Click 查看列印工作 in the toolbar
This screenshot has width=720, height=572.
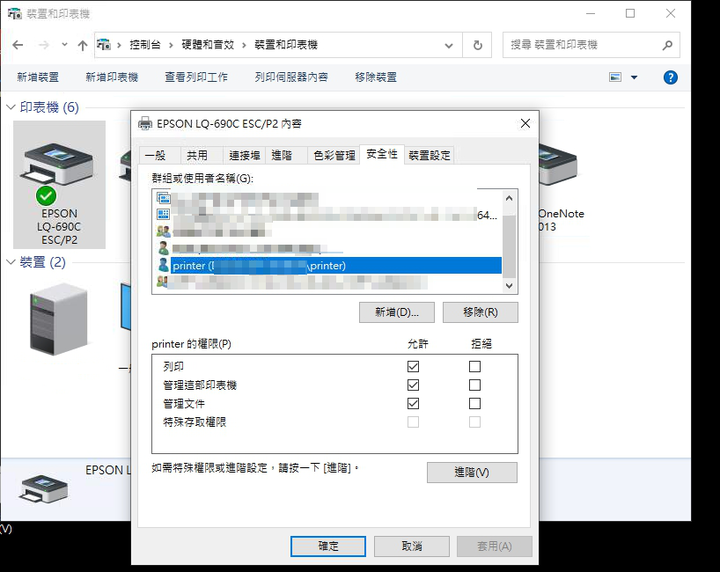196,77
